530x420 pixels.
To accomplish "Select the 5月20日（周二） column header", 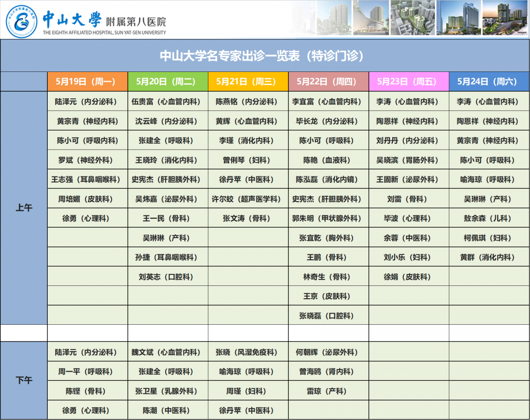I will pos(168,82).
